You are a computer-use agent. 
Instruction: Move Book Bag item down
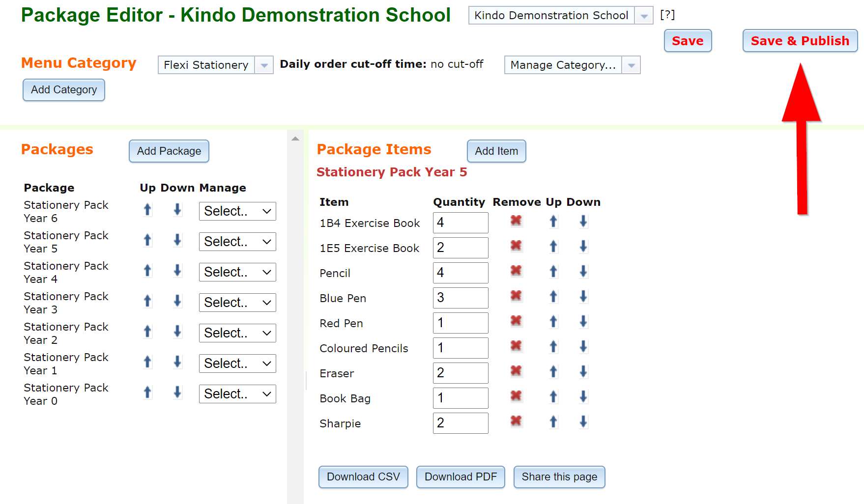click(583, 397)
